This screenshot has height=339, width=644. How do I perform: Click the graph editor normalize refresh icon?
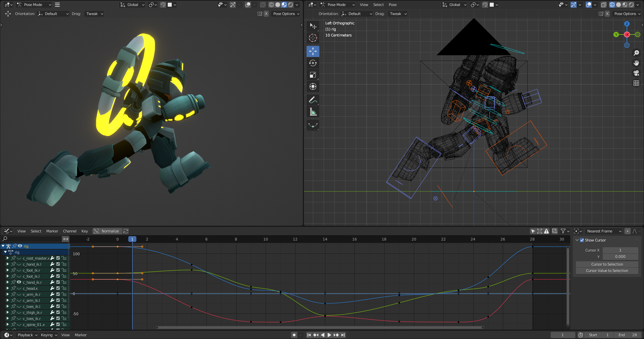tap(126, 231)
